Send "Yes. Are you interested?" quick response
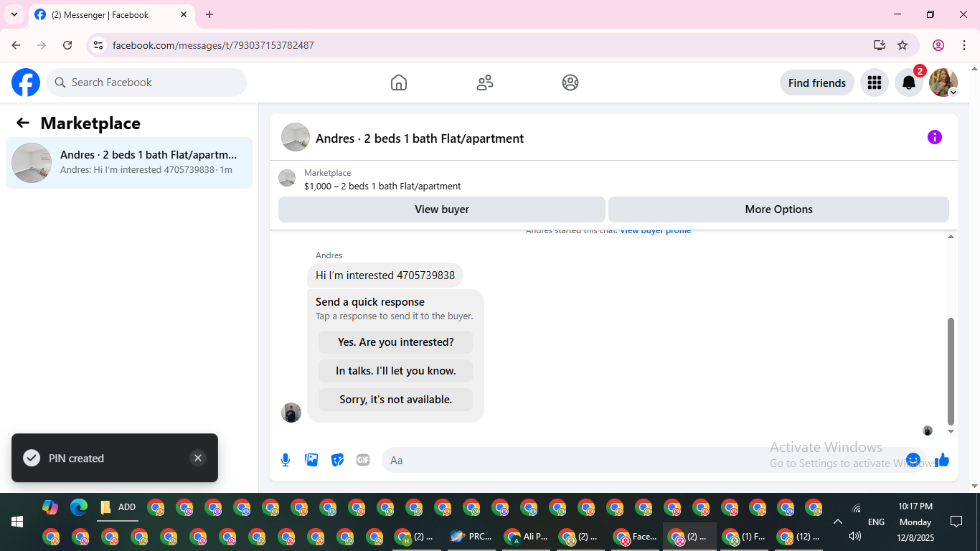 [x=396, y=342]
